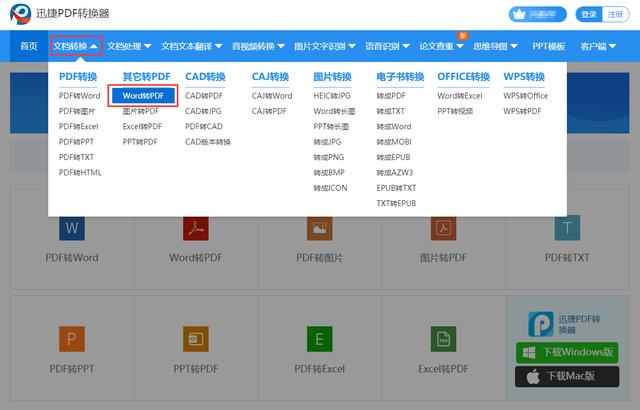Select PDF转TXT menu entry

click(76, 157)
